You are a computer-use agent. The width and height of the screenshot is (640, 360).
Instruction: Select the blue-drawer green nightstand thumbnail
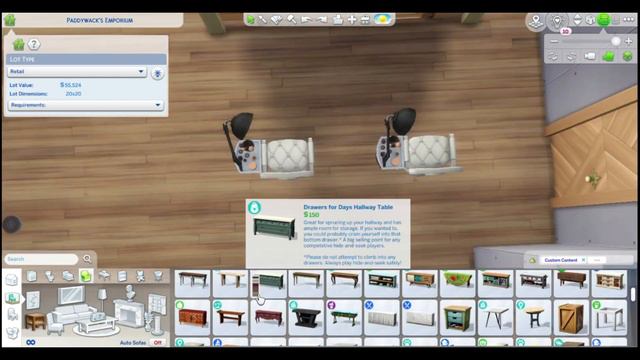458,318
